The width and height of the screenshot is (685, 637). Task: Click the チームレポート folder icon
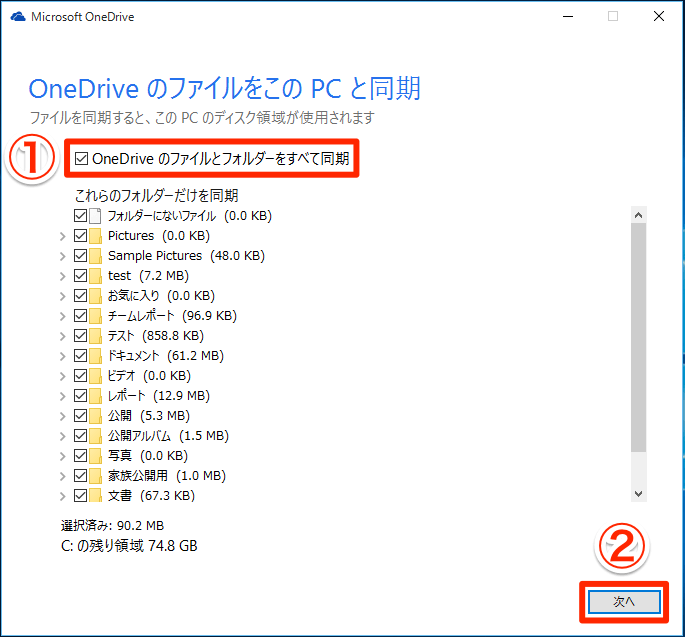pos(95,316)
